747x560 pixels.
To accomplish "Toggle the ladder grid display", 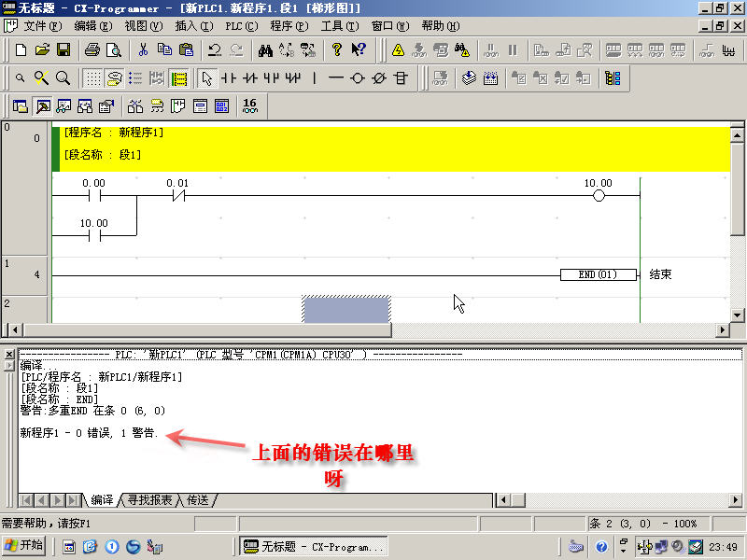I will point(92,78).
